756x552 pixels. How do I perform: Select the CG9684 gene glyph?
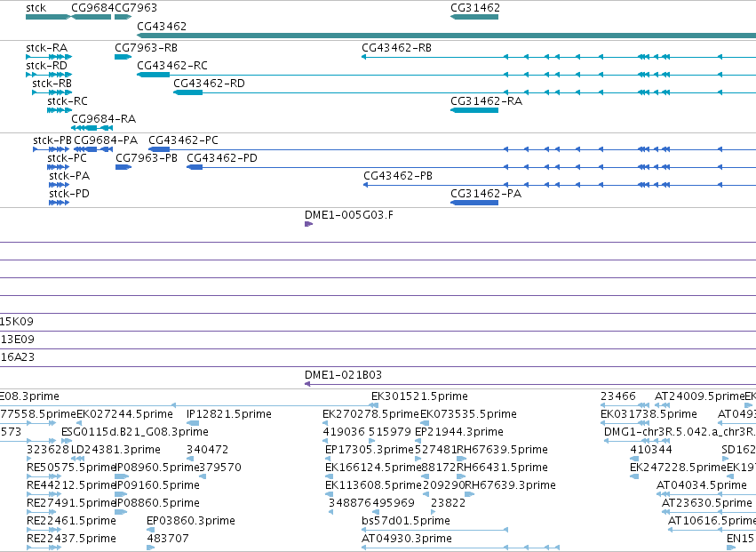(x=92, y=17)
